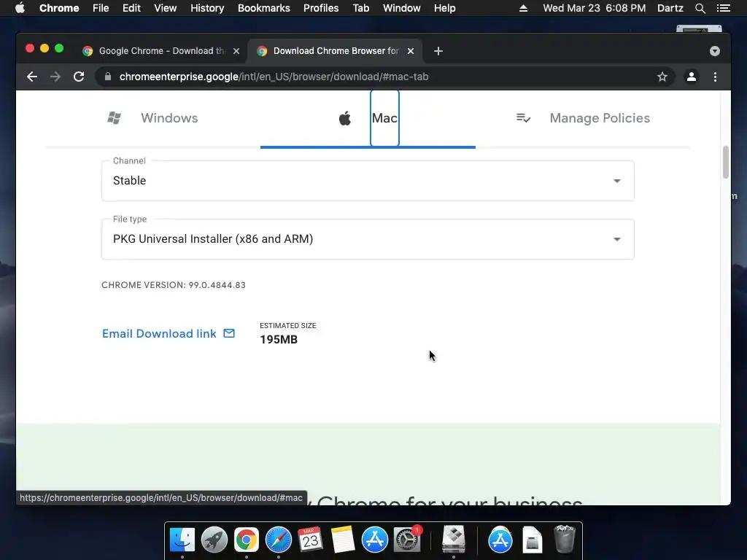
Task: Open the Chrome three-dot menu
Action: coord(715,77)
